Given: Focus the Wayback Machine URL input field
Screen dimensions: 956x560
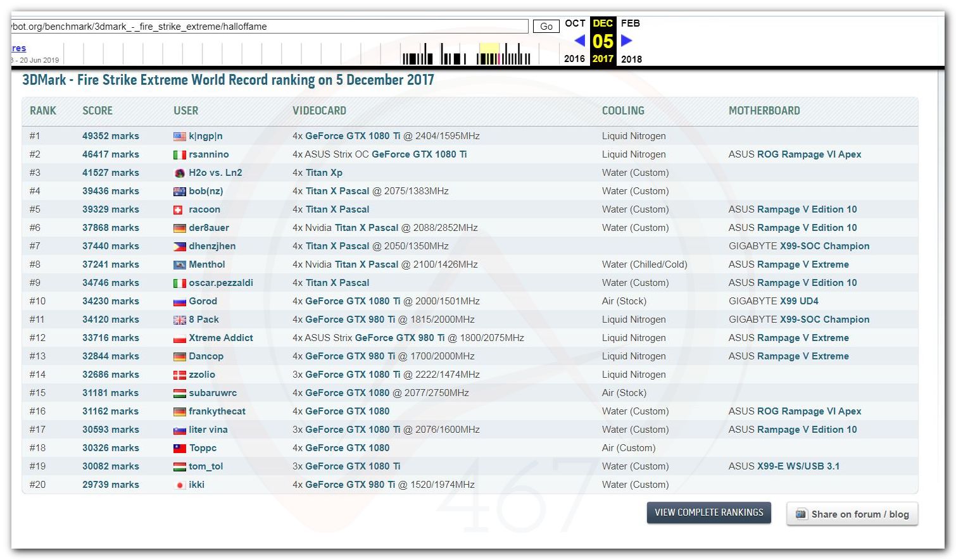Looking at the screenshot, I should click(269, 27).
